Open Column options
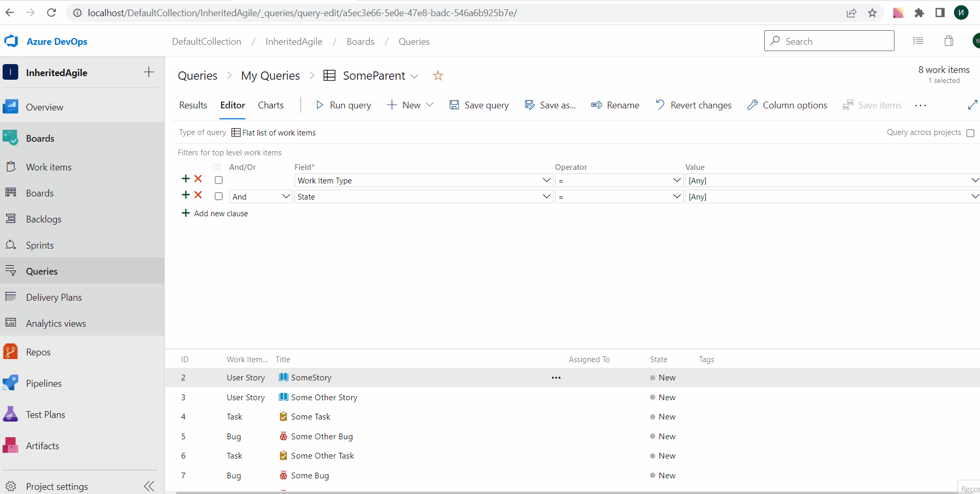980x494 pixels. coord(787,105)
